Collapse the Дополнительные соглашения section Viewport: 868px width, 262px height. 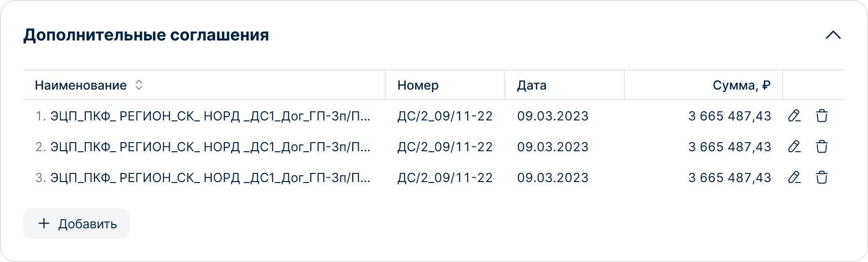click(x=833, y=35)
